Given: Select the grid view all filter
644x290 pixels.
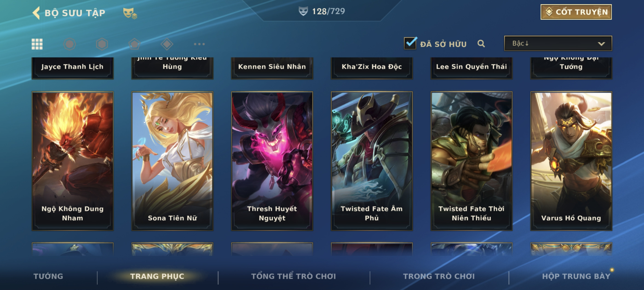Looking at the screenshot, I should point(37,44).
